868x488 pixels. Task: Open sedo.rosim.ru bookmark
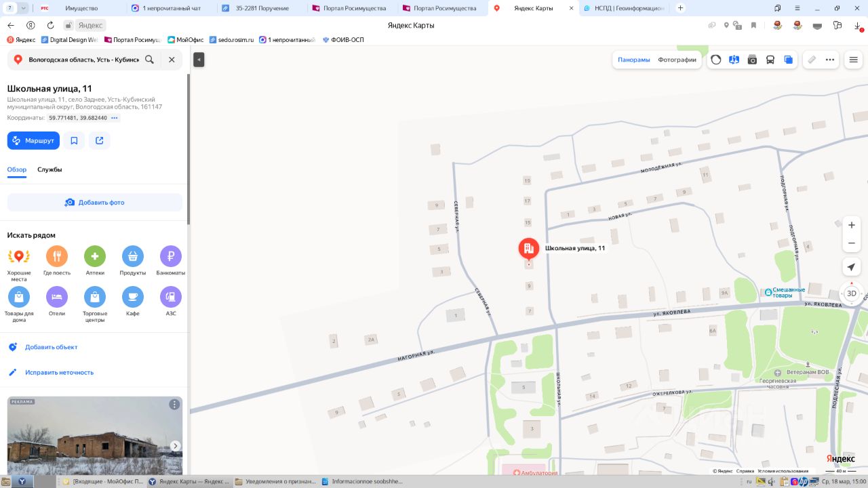coord(231,40)
